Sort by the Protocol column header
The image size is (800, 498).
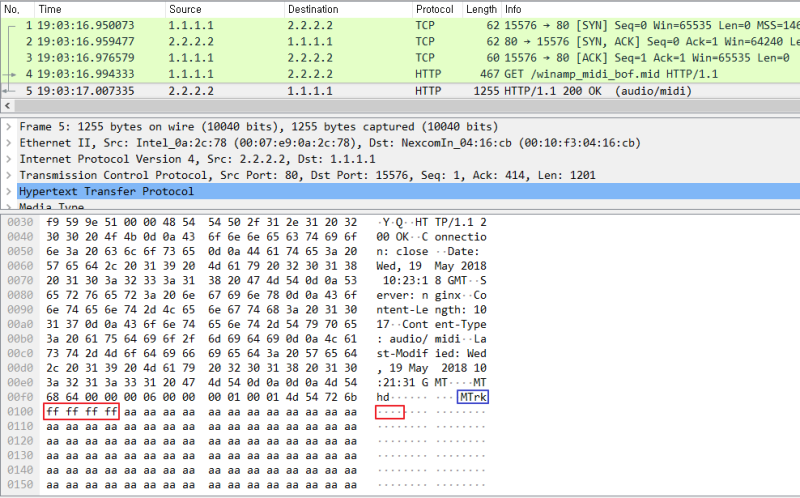click(435, 9)
